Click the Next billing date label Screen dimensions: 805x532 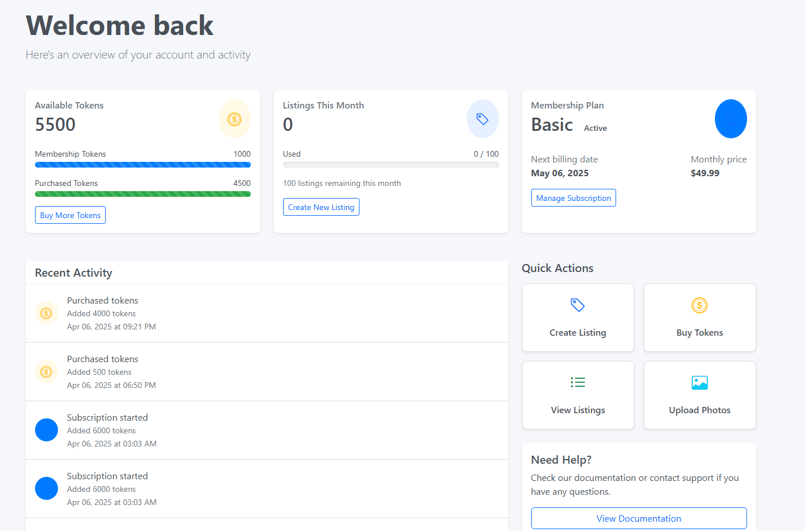(564, 160)
